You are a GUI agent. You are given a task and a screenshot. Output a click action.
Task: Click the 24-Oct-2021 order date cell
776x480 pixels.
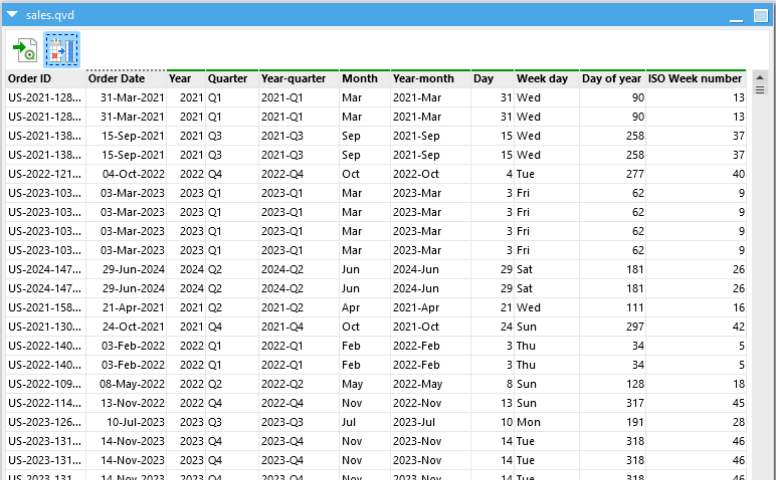click(x=126, y=327)
